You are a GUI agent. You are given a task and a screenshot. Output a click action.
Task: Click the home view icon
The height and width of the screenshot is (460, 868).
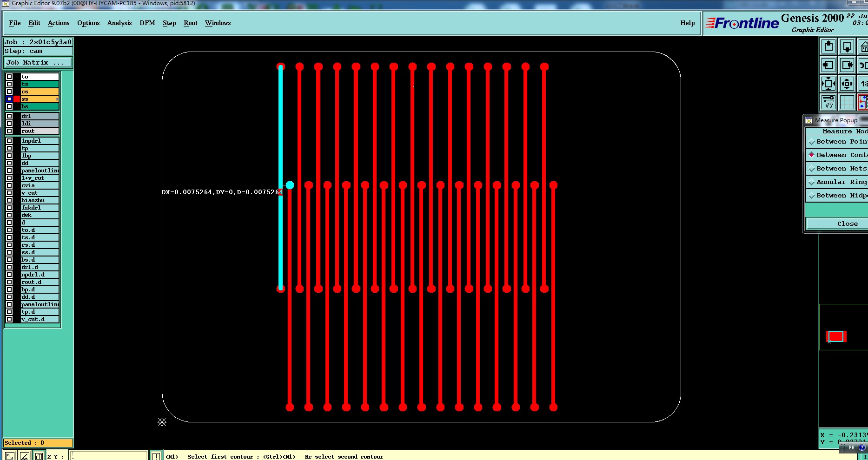(863, 46)
